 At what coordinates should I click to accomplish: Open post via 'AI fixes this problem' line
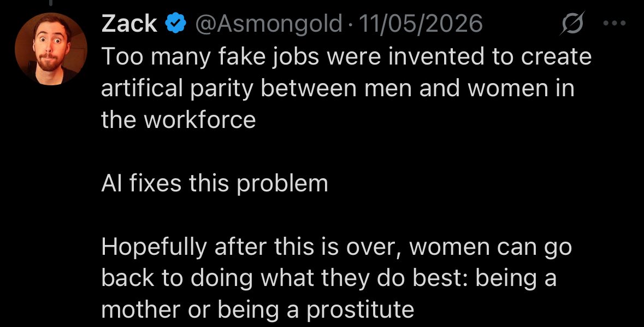point(214,183)
